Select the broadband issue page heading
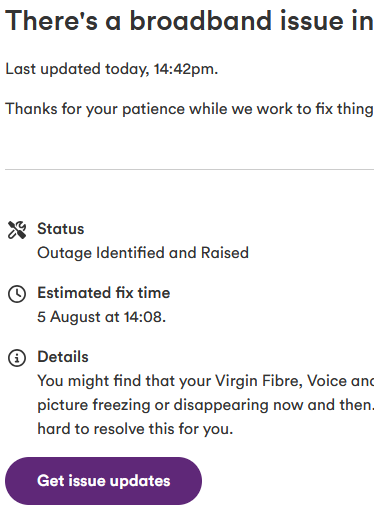374x530 pixels. pos(189,21)
